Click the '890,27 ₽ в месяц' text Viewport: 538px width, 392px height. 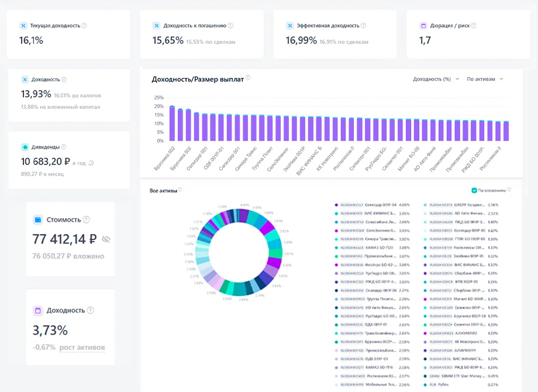click(x=43, y=174)
